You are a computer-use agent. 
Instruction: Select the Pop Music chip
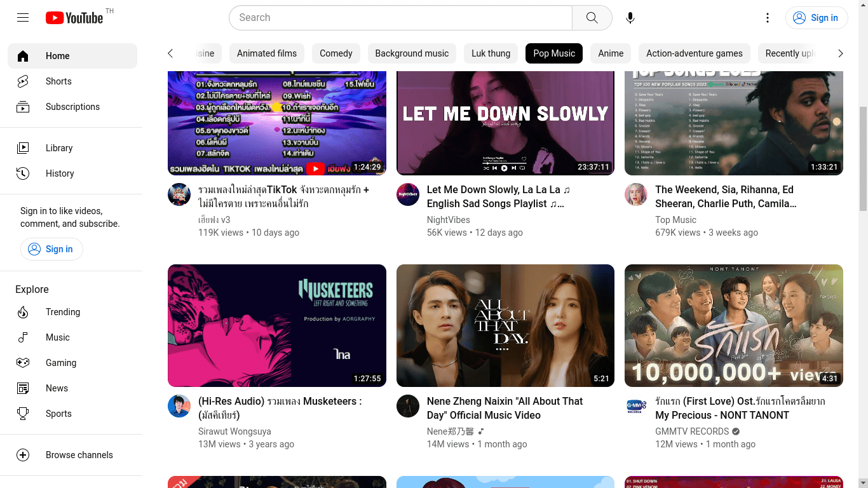[x=554, y=53]
